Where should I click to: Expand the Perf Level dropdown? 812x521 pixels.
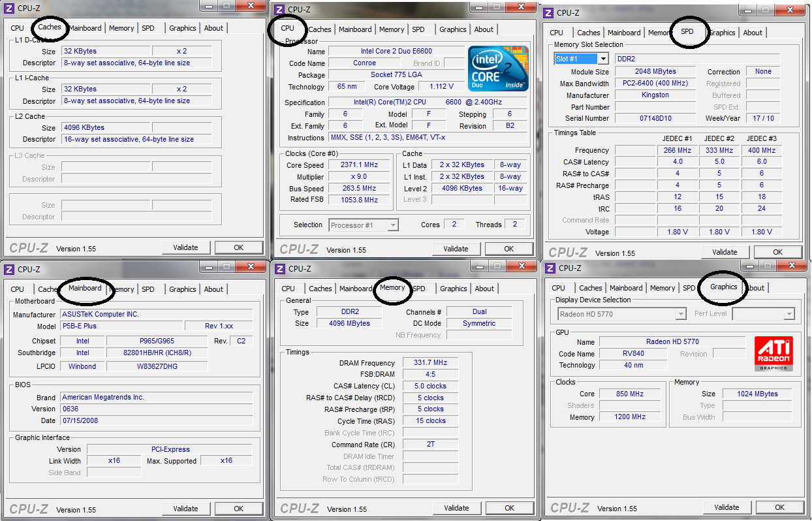pos(789,314)
